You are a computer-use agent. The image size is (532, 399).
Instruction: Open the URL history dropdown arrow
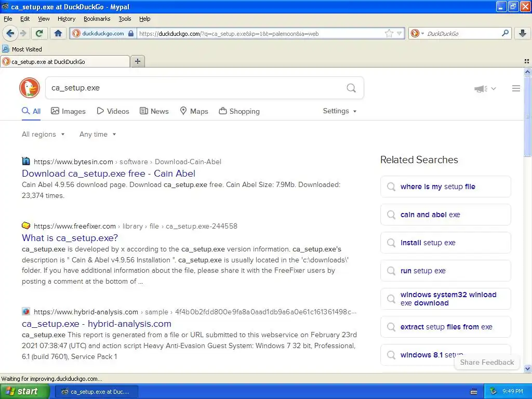tap(400, 34)
